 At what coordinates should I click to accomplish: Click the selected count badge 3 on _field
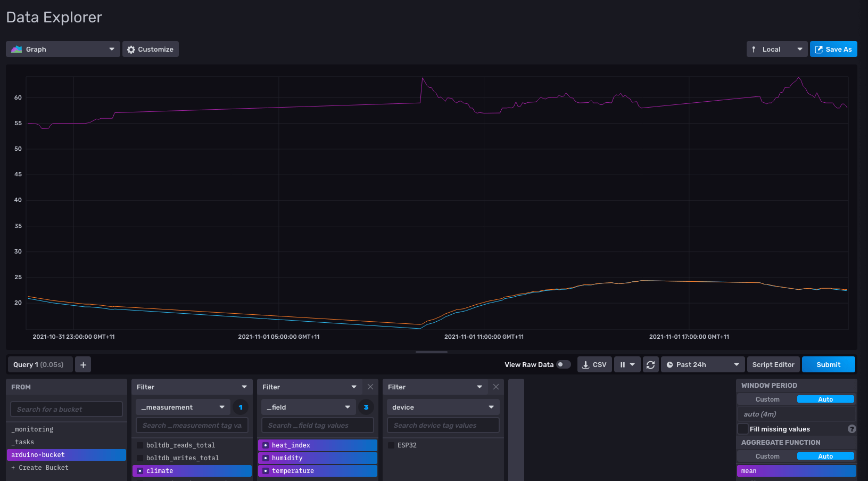tap(366, 407)
